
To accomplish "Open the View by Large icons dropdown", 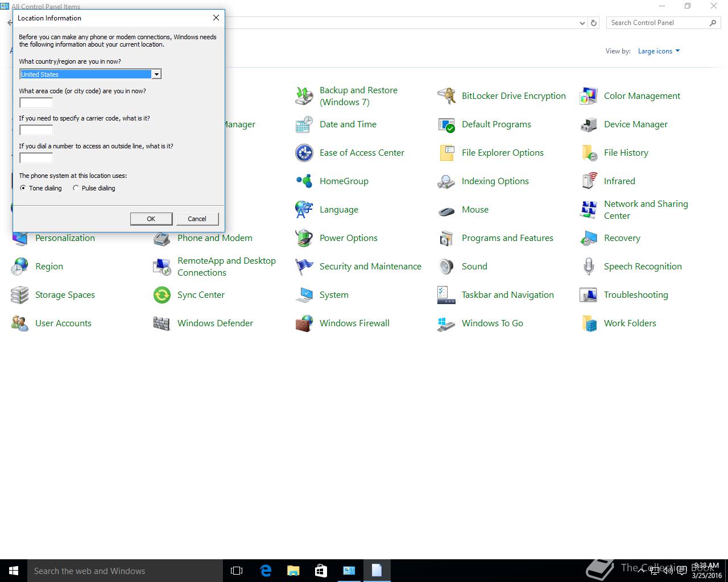I will pos(659,51).
